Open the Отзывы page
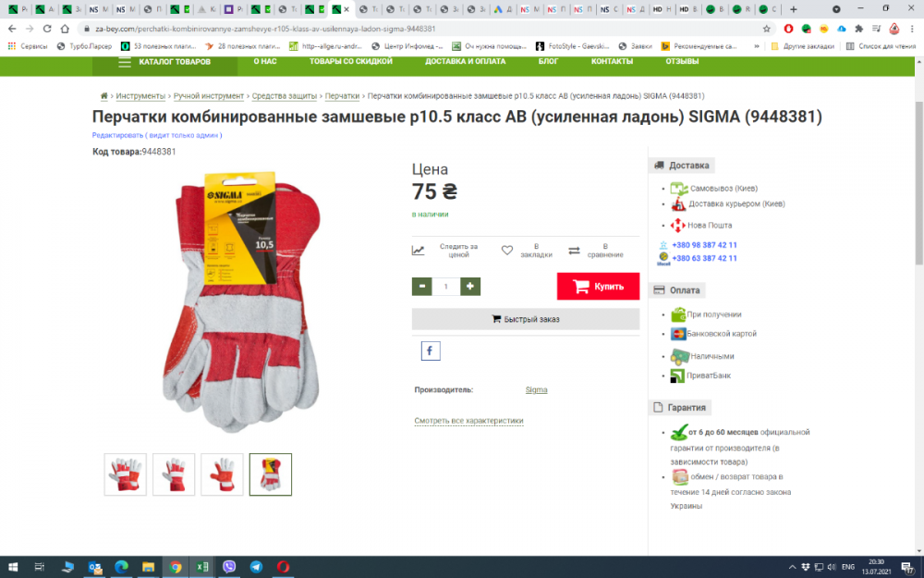The width and height of the screenshot is (924, 578). 682,61
